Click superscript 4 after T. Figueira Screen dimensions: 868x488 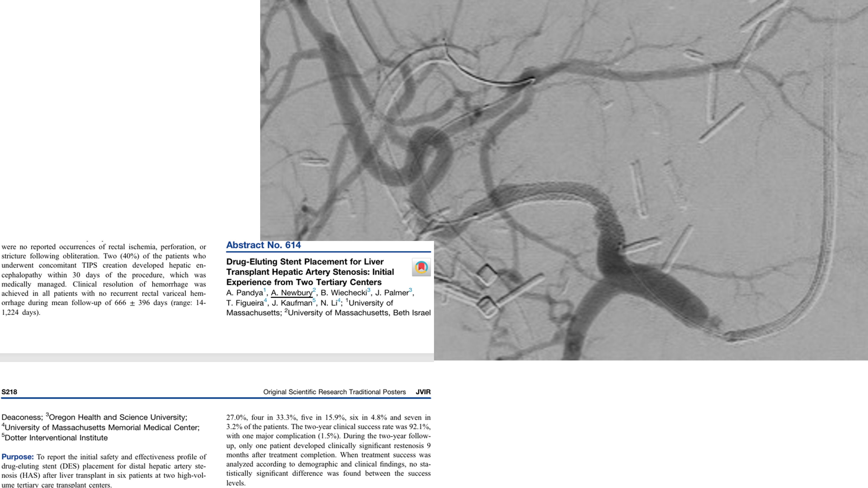point(266,300)
